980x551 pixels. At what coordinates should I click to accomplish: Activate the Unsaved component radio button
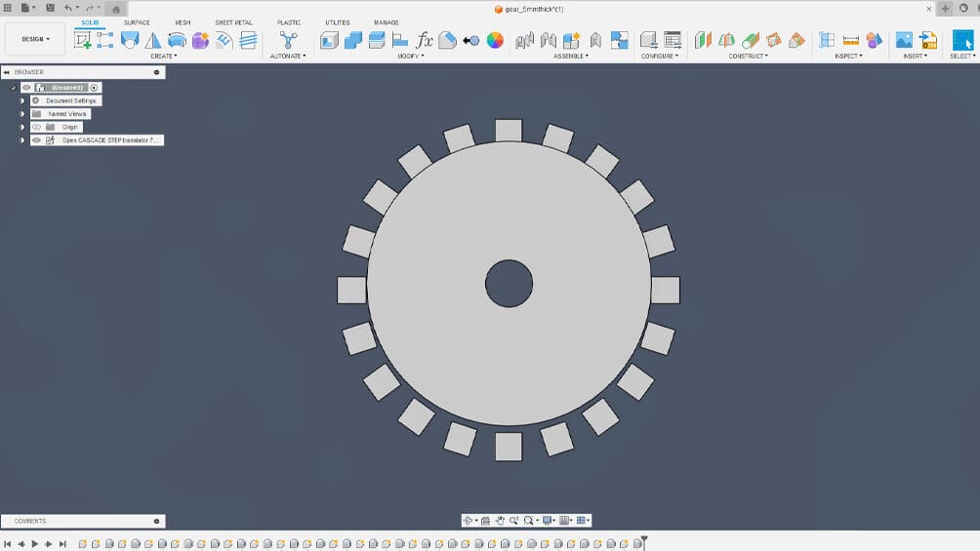(x=94, y=88)
